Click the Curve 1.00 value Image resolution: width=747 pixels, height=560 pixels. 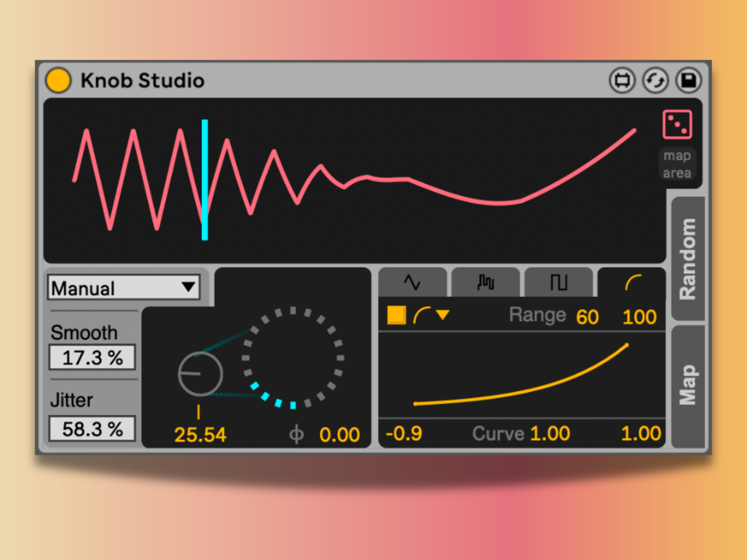coord(550,433)
